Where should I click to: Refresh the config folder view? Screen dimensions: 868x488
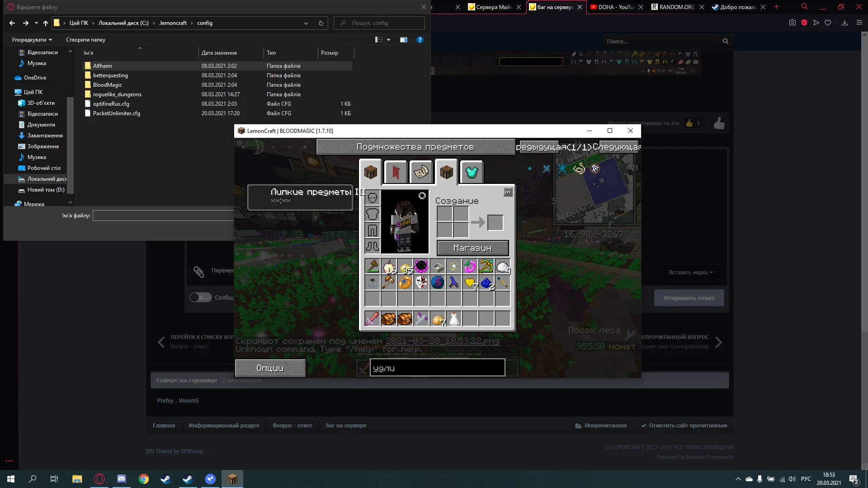click(321, 23)
